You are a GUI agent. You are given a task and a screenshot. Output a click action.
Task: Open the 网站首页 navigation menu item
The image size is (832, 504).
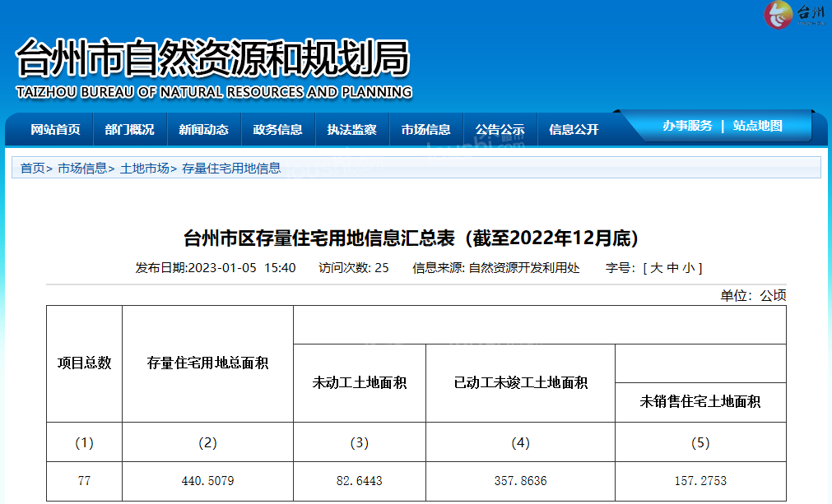(x=55, y=129)
